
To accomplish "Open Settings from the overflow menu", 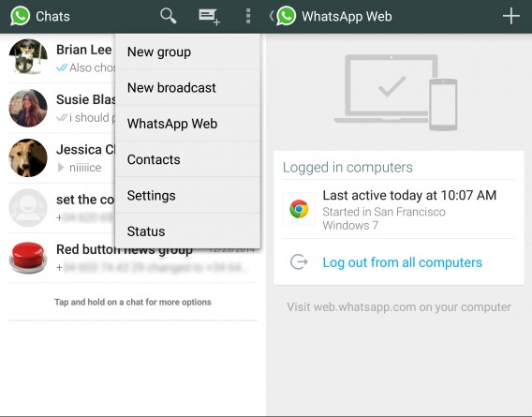I will tap(188, 195).
